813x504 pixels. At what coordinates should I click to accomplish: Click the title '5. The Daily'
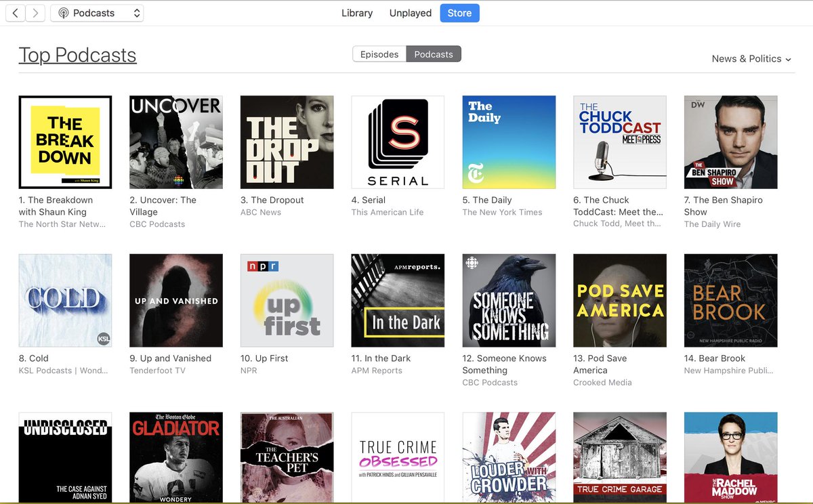pyautogui.click(x=487, y=200)
